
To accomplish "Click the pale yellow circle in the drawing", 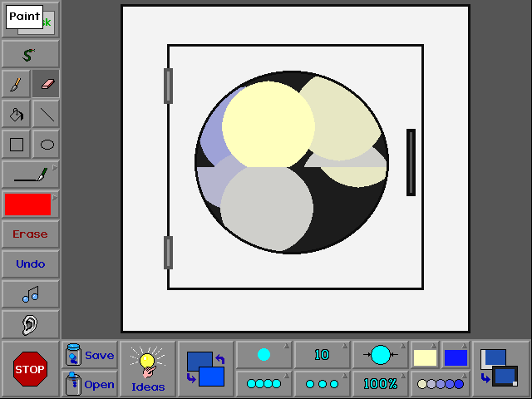I will click(x=268, y=125).
